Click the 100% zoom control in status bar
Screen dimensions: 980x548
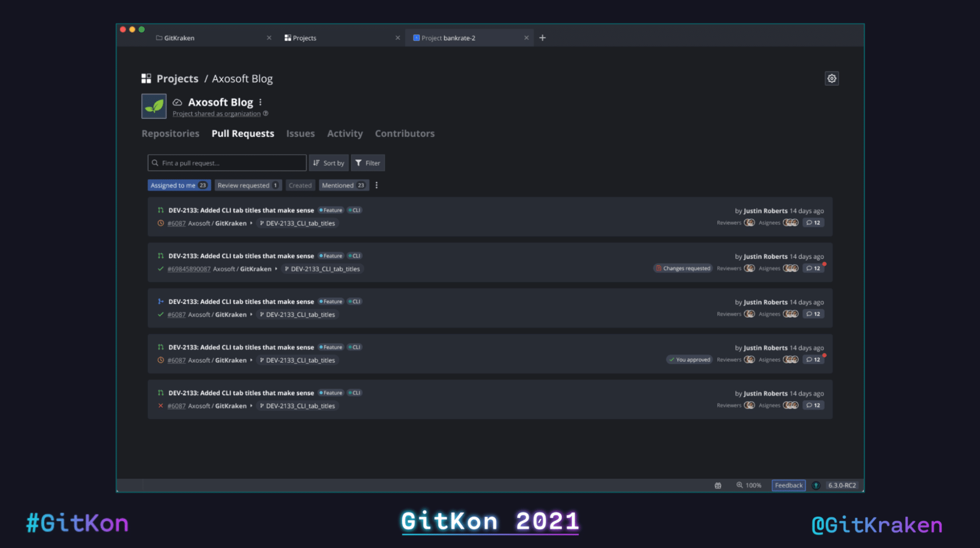(x=749, y=485)
